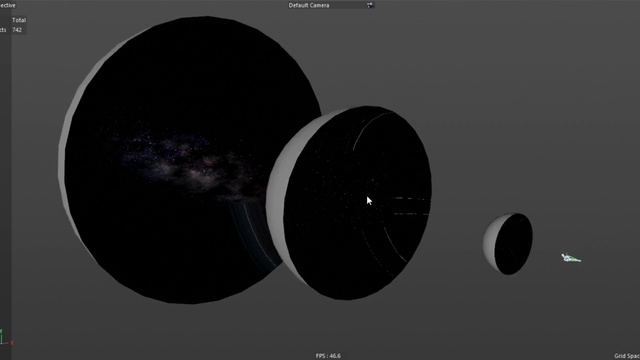Click the FPS readout in the status bar
Viewport: 640px width, 360px height.
tap(328, 356)
